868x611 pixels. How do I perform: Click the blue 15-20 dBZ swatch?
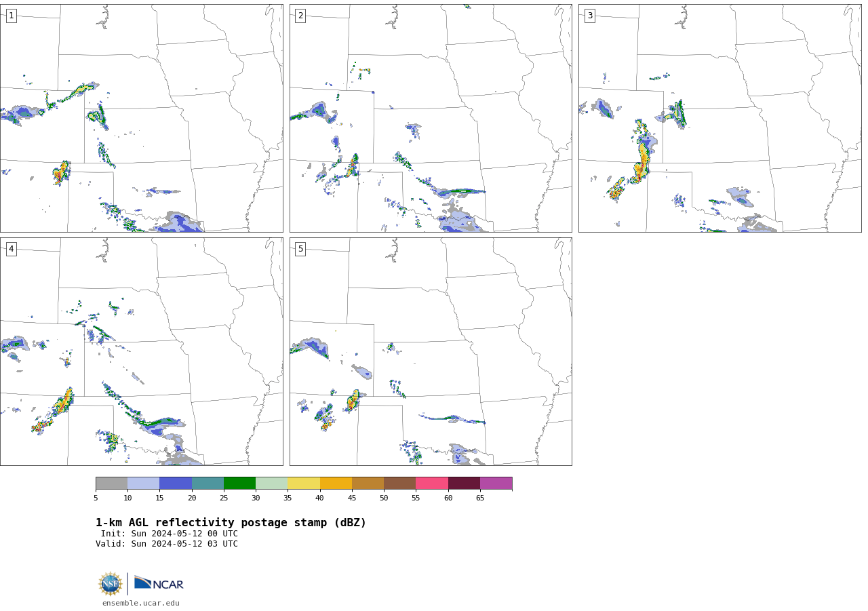point(176,484)
